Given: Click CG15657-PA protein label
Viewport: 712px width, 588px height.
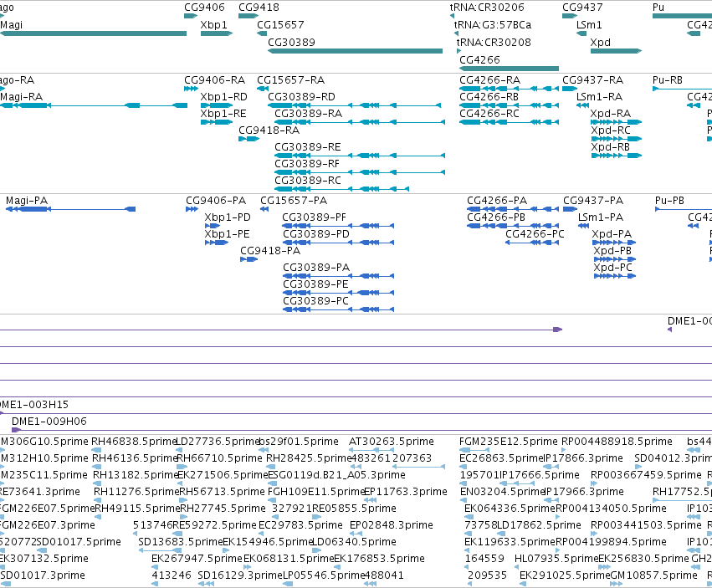Looking at the screenshot, I should 294,200.
